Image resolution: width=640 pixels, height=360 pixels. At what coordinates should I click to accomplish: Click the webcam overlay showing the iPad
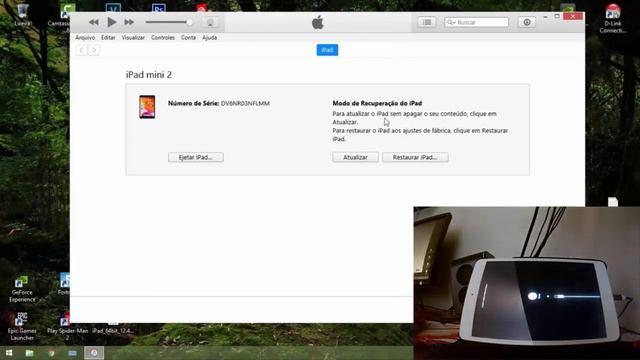pos(527,283)
